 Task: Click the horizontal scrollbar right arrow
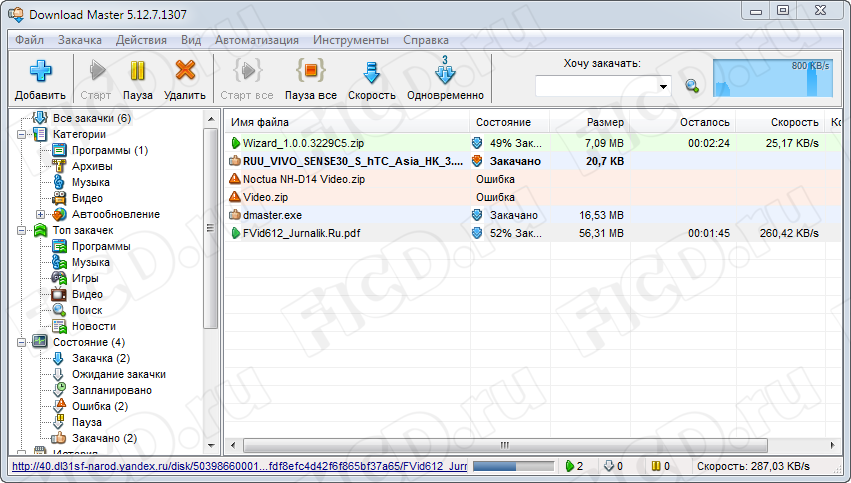coord(833,446)
